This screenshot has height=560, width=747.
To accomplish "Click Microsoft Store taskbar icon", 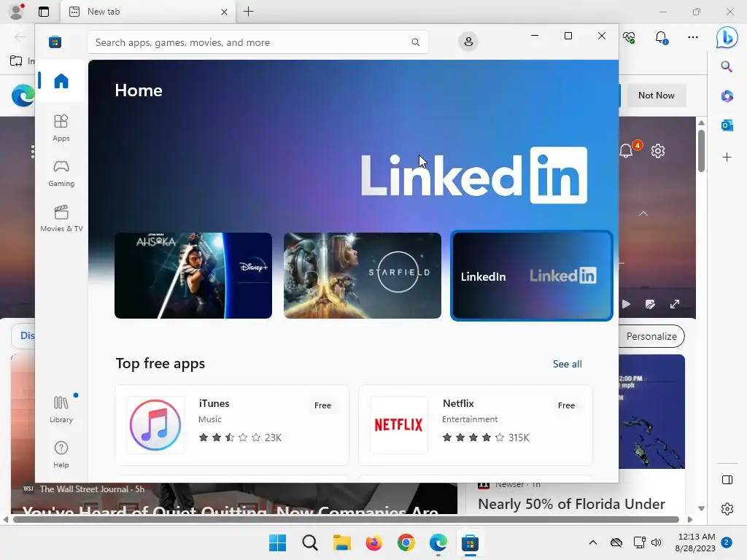I will pyautogui.click(x=470, y=542).
